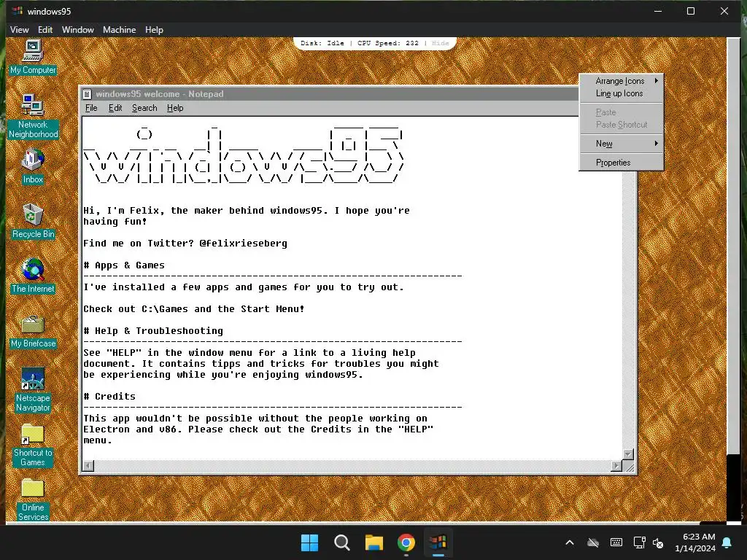The image size is (747, 560).
Task: Click the taskbar Search magnifier icon
Action: pos(342,542)
